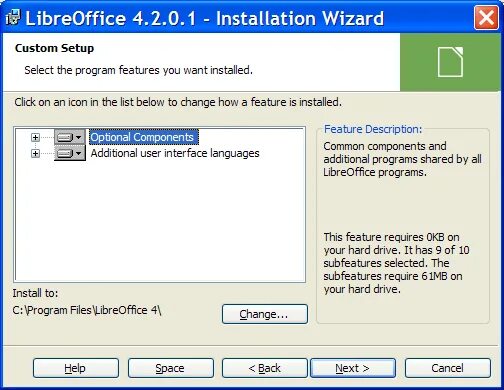The image size is (504, 390).
Task: Open install-state drive icon for Additional user interface languages
Action: click(70, 153)
